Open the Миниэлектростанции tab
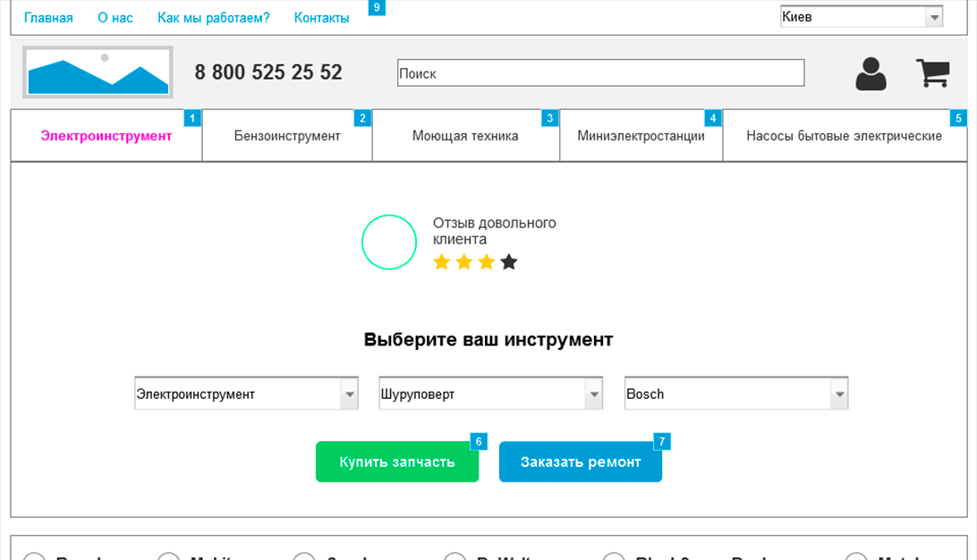 point(641,136)
